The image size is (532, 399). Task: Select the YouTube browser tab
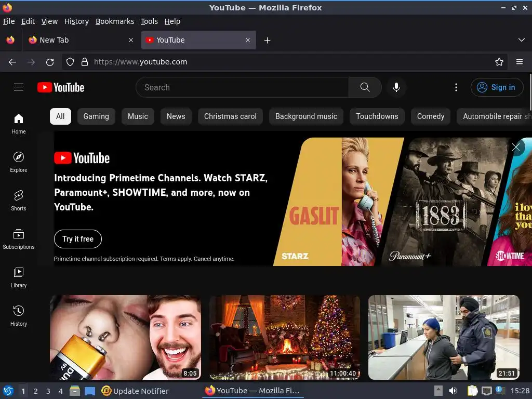pos(198,40)
